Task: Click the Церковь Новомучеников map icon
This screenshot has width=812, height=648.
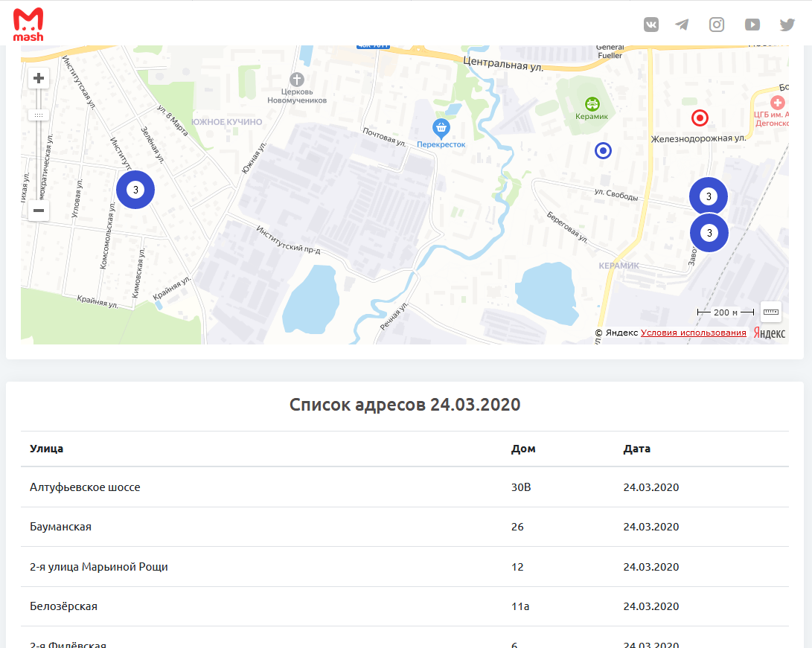Action: pos(297,79)
